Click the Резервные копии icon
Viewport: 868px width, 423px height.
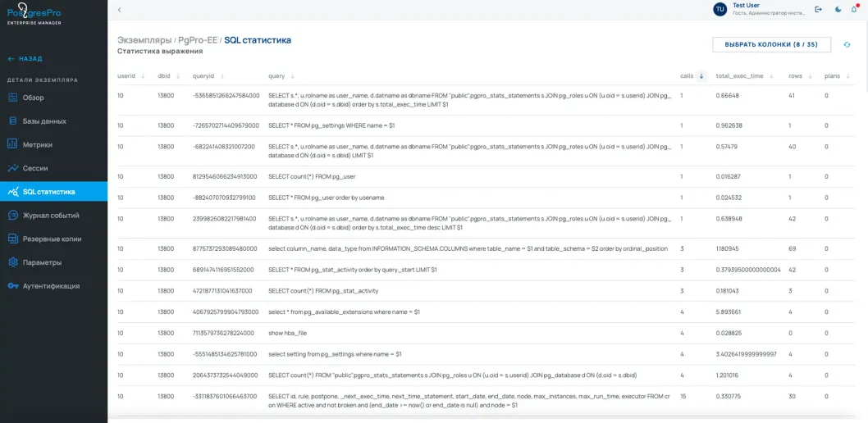[13, 239]
